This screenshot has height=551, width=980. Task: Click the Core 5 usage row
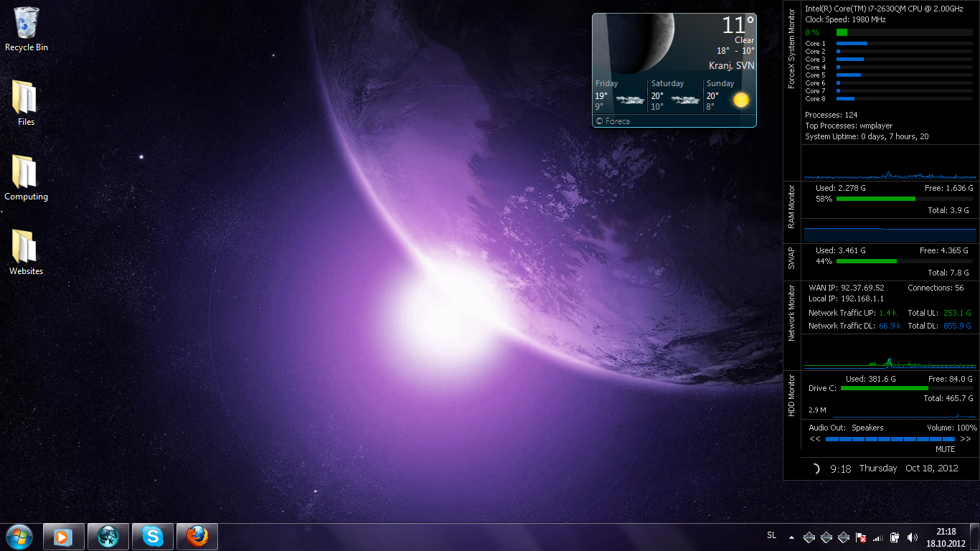889,75
